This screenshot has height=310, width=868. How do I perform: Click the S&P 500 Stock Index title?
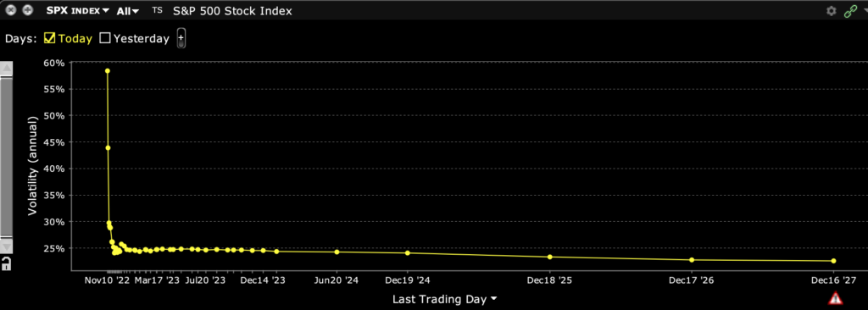pyautogui.click(x=232, y=10)
